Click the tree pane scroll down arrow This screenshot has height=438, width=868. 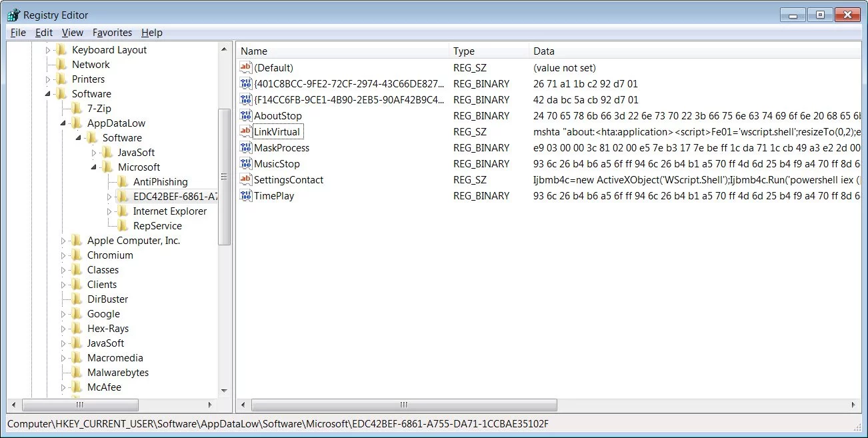click(225, 392)
